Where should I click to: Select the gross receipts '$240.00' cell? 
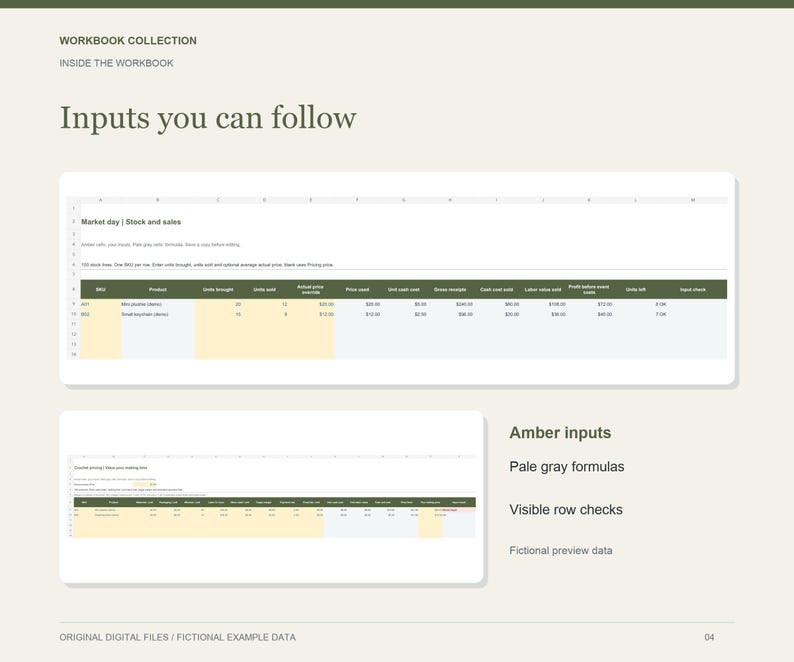click(450, 304)
